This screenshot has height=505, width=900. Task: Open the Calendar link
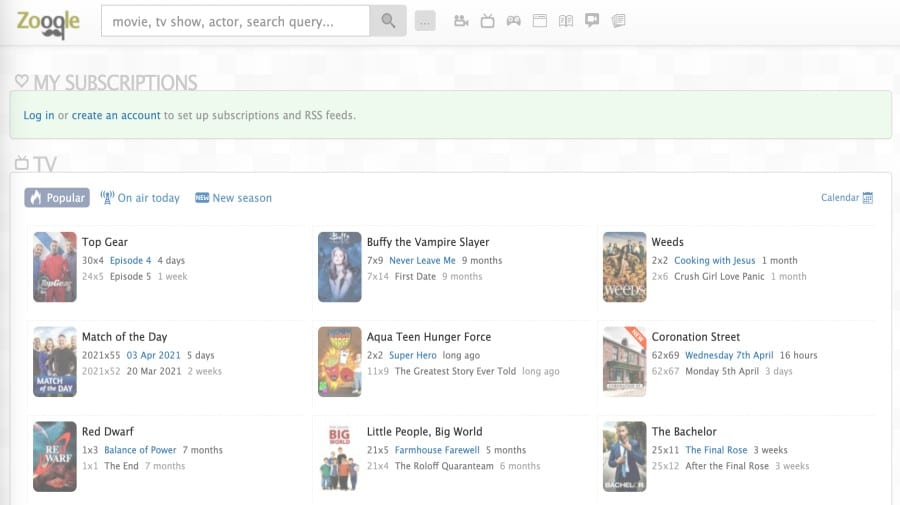[847, 197]
